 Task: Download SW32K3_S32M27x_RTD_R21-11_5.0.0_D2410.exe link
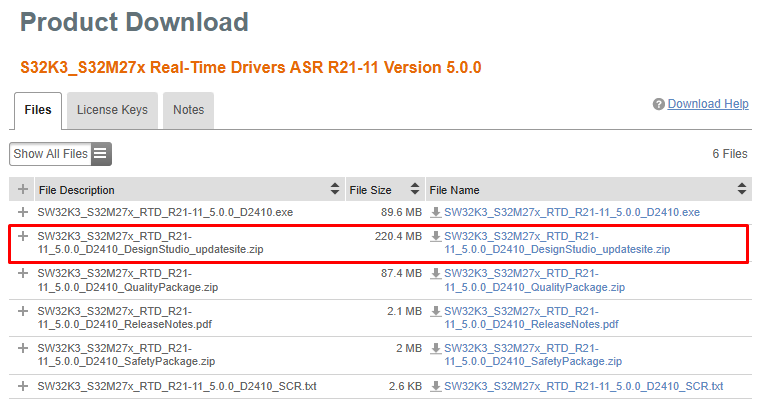coord(572,212)
